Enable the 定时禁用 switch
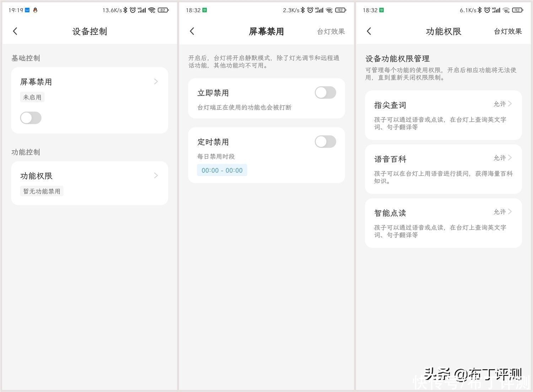This screenshot has height=392, width=533. click(325, 142)
